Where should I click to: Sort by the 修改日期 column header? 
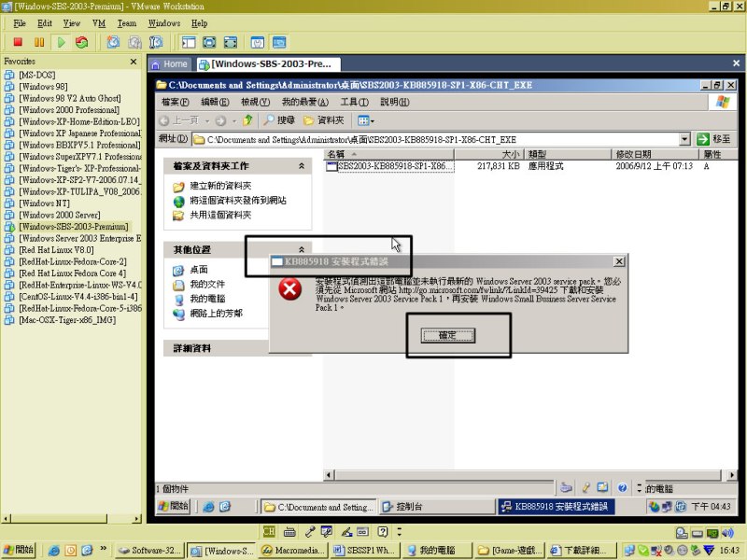tap(655, 154)
